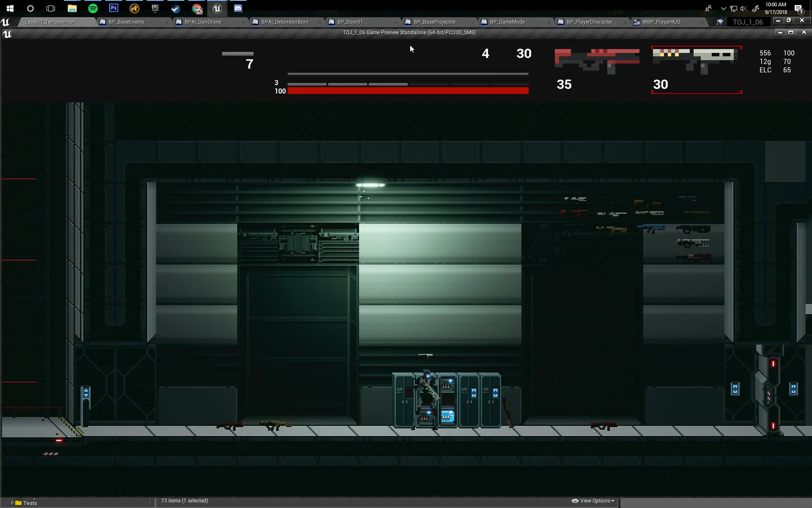The width and height of the screenshot is (812, 508).
Task: Switch to the WBP_PlayerHUD tab
Action: (661, 22)
